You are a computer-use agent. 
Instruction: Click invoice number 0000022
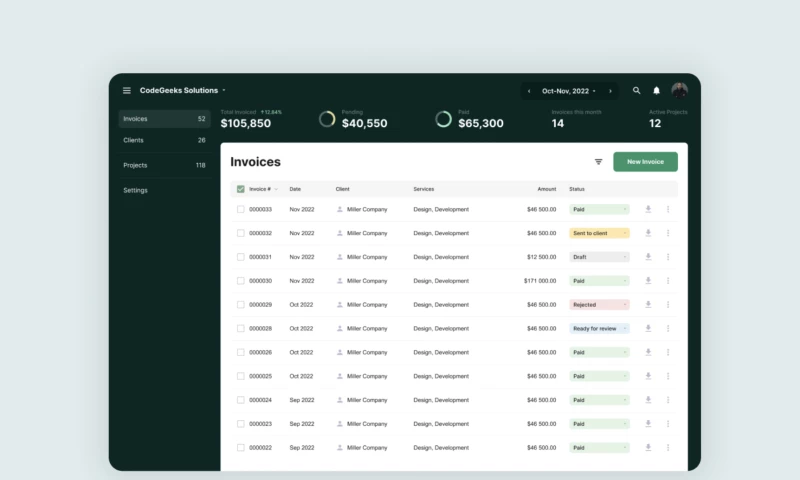point(260,448)
